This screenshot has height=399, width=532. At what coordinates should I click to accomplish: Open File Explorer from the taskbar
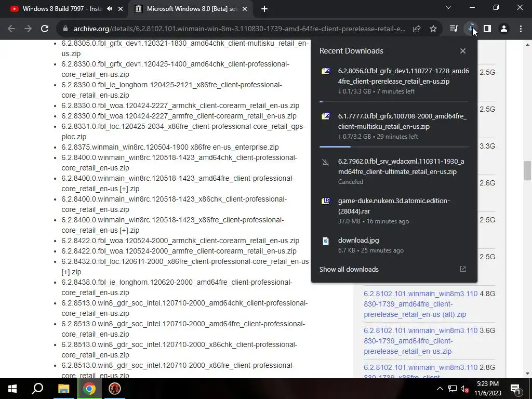[x=63, y=389]
